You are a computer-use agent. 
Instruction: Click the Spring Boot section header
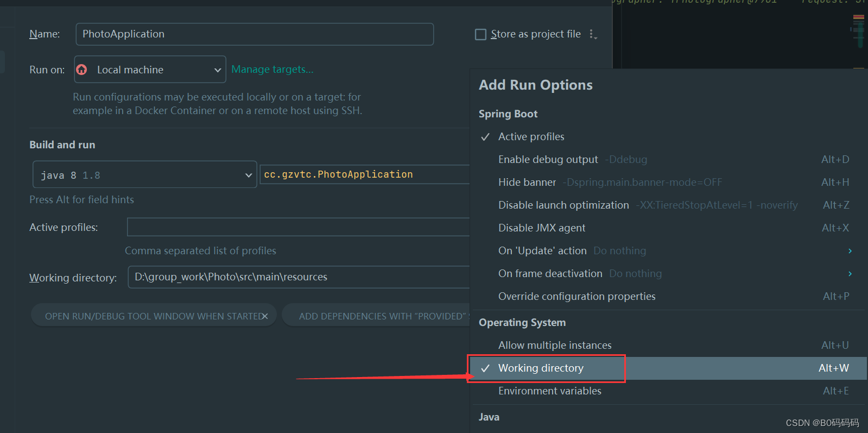[x=508, y=114]
